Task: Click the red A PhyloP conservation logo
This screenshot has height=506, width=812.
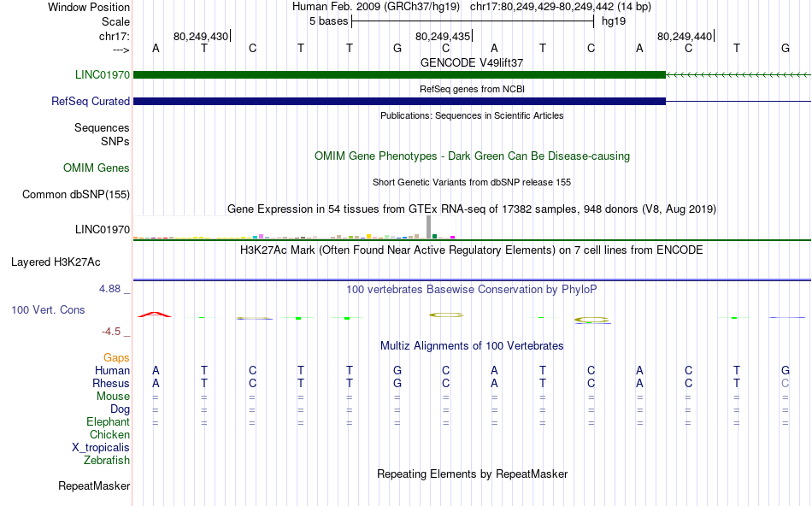Action: tap(155, 315)
